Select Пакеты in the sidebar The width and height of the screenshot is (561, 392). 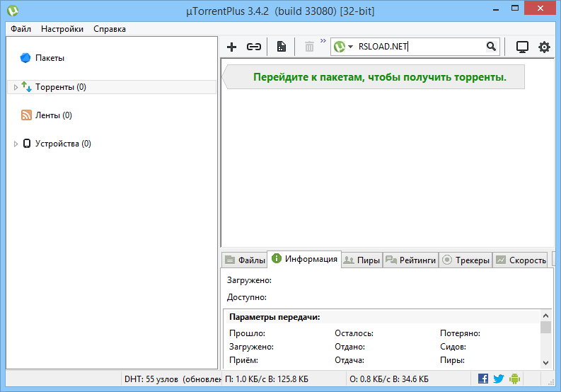[50, 58]
